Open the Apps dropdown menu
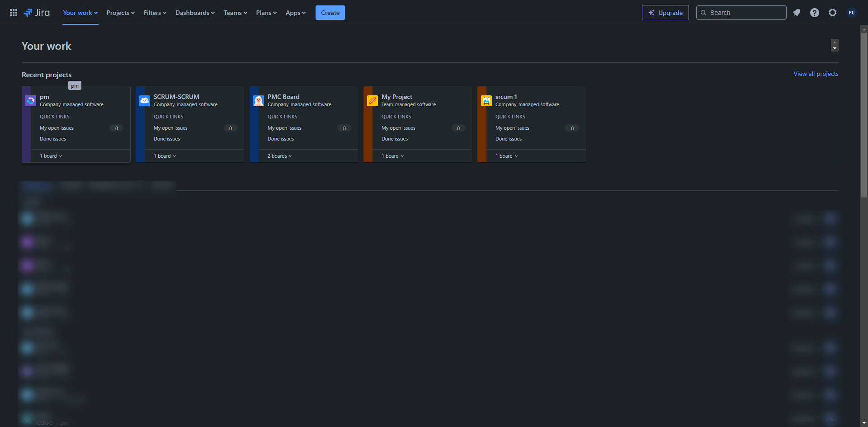Viewport: 868px width, 427px height. tap(296, 13)
